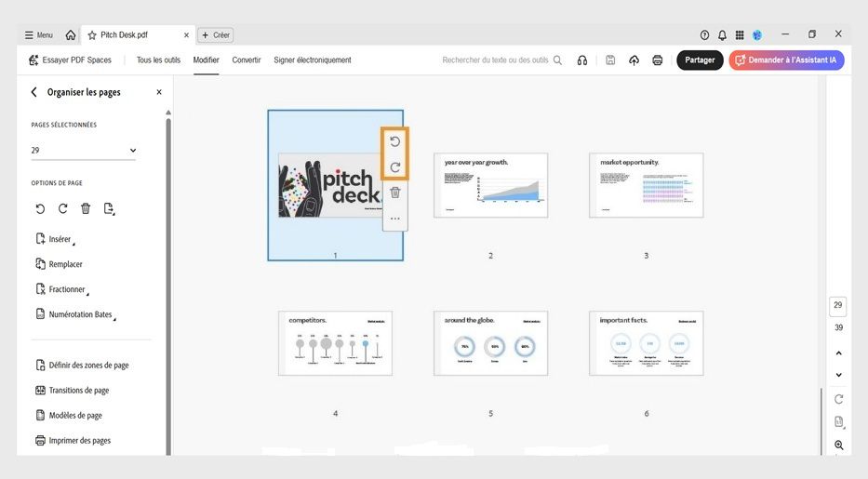
Task: Star the Pitch Desk pdf tab
Action: click(x=92, y=34)
